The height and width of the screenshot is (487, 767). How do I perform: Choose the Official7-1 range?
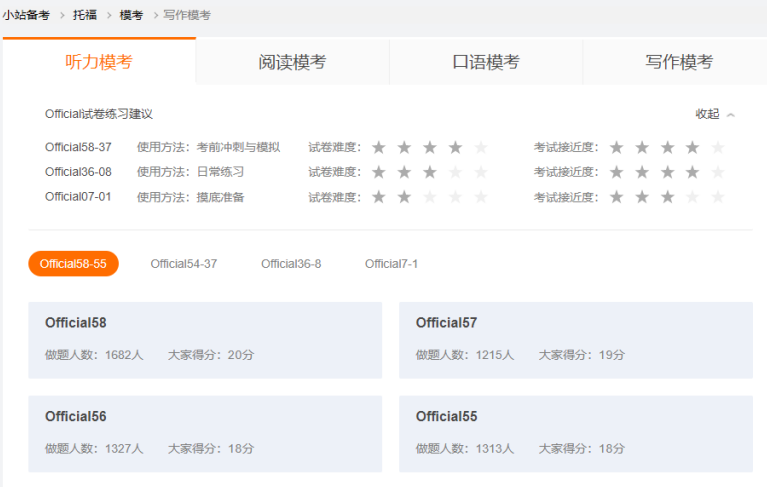tap(391, 264)
